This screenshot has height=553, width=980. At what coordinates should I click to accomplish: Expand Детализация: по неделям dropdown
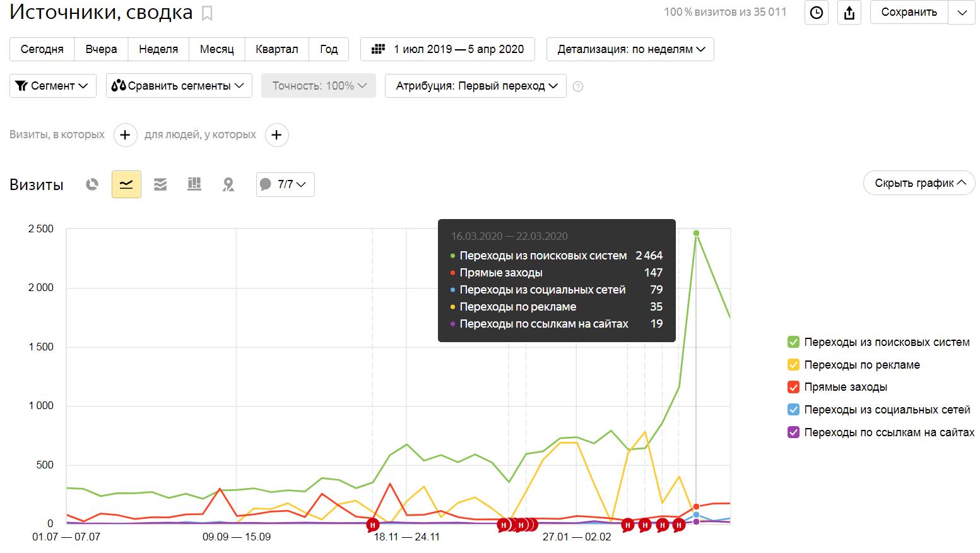[x=630, y=49]
